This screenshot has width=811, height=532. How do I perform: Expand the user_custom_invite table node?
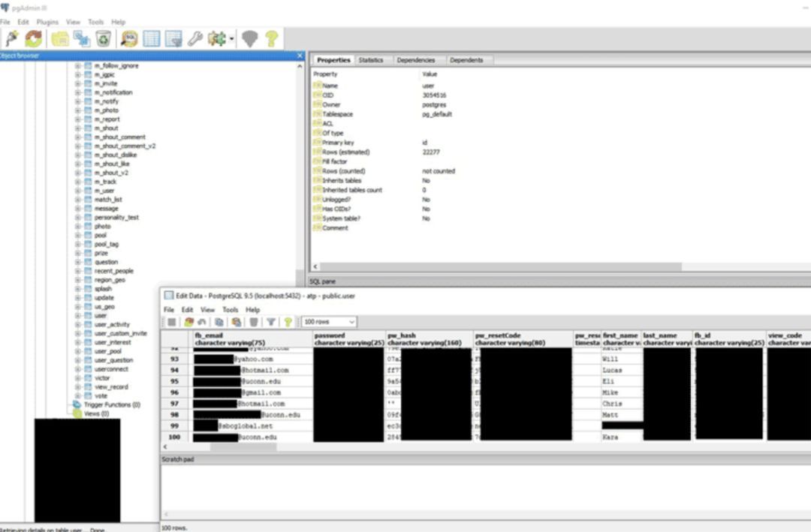[77, 333]
